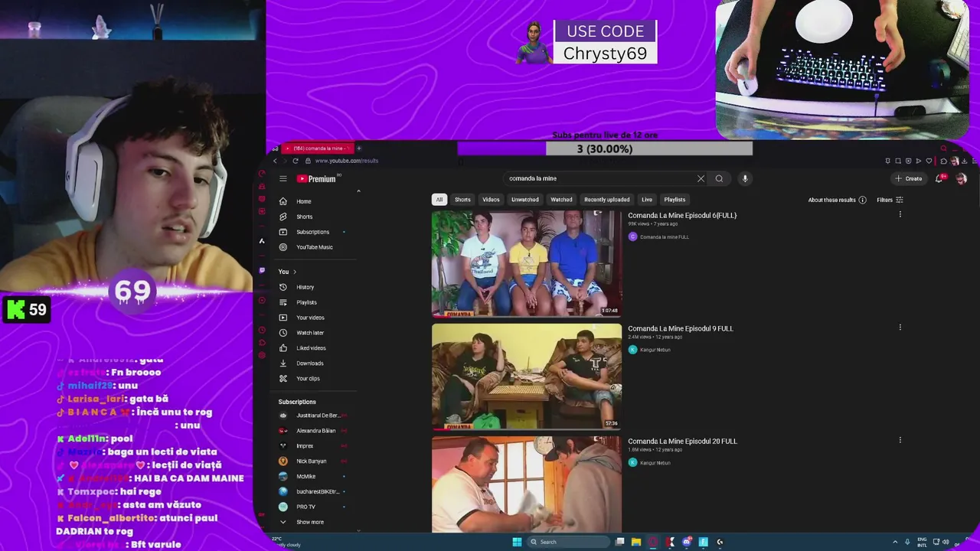Open Home in the sidebar
The width and height of the screenshot is (980, 551).
304,201
